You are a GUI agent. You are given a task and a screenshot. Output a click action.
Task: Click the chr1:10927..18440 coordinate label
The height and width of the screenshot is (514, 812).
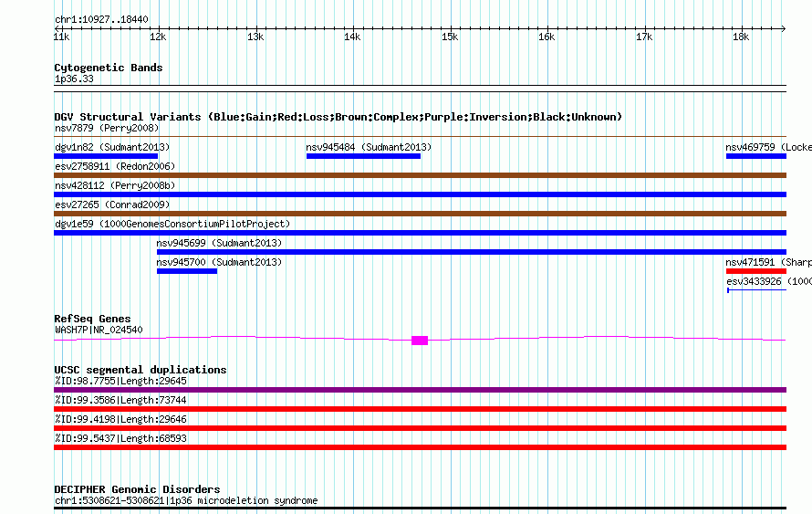(101, 19)
